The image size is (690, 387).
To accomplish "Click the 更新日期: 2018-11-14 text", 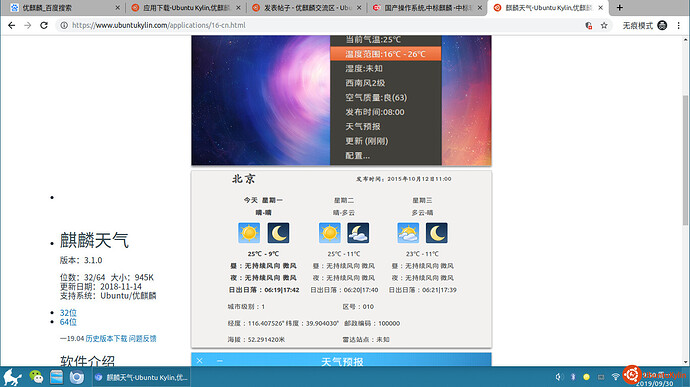I will (101, 287).
